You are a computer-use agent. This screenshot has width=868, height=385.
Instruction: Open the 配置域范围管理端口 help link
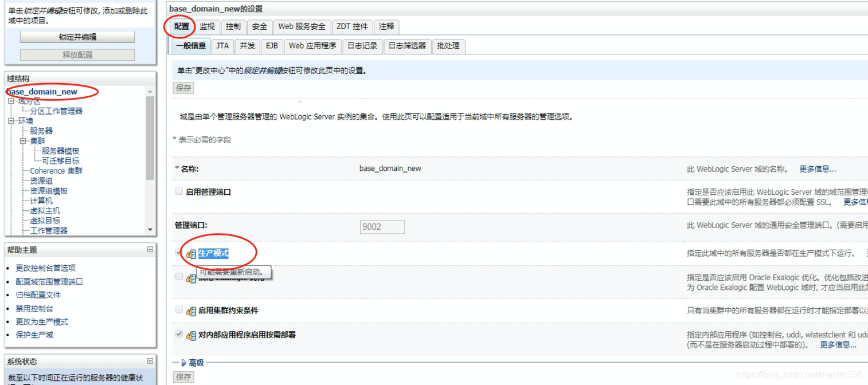[x=49, y=281]
